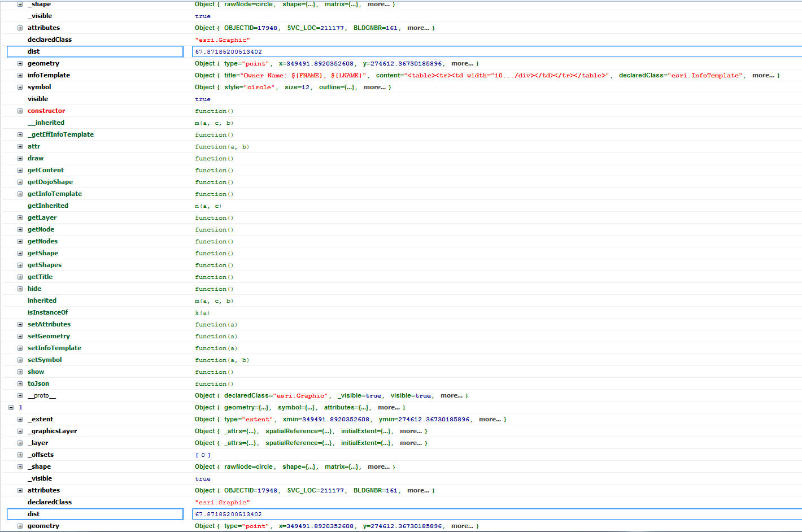
Task: Select the red constructor property name
Action: pyautogui.click(x=46, y=111)
